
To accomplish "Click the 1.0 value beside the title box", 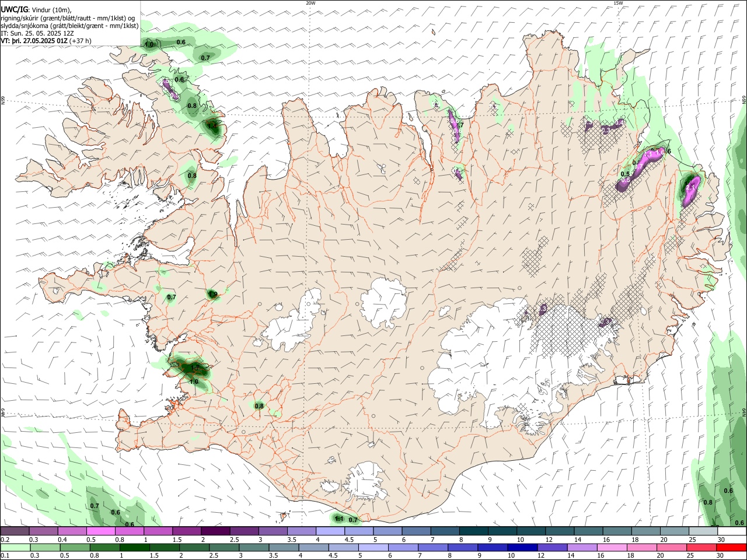I will point(149,44).
